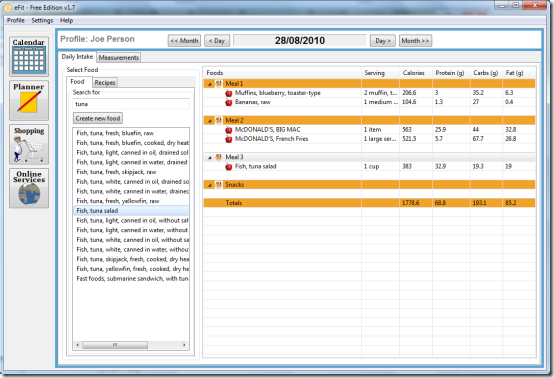Collapse the Meal 3 group
Image resolution: width=554 pixels, height=378 pixels.
pos(210,158)
